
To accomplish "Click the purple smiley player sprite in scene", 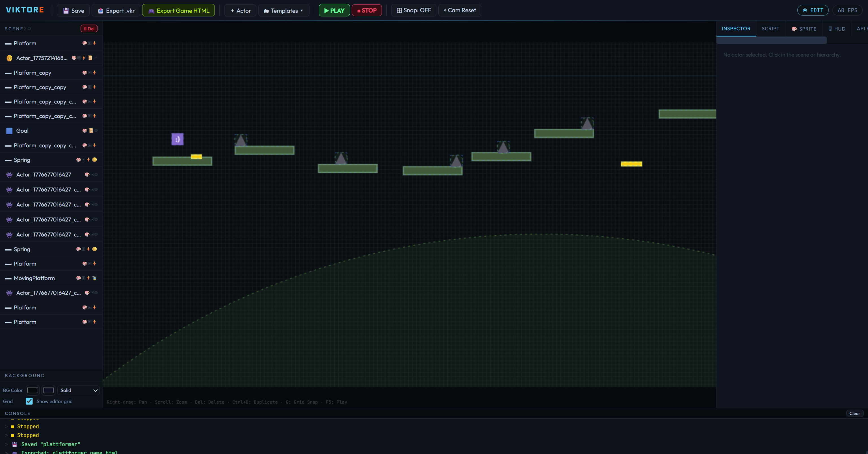I will click(177, 139).
